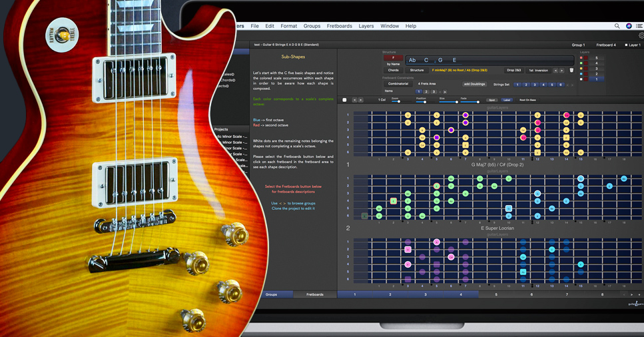
Task: Click the Siri icon in menu bar
Action: click(x=629, y=26)
